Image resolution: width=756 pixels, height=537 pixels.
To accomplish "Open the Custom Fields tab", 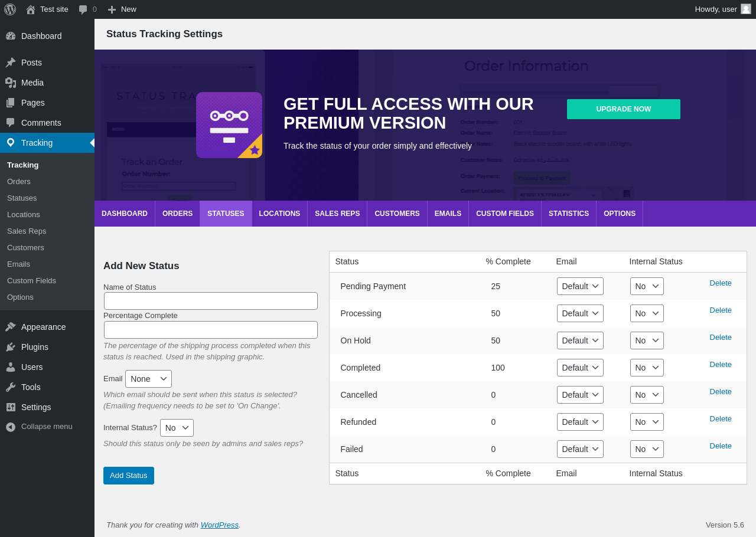I will click(x=505, y=214).
